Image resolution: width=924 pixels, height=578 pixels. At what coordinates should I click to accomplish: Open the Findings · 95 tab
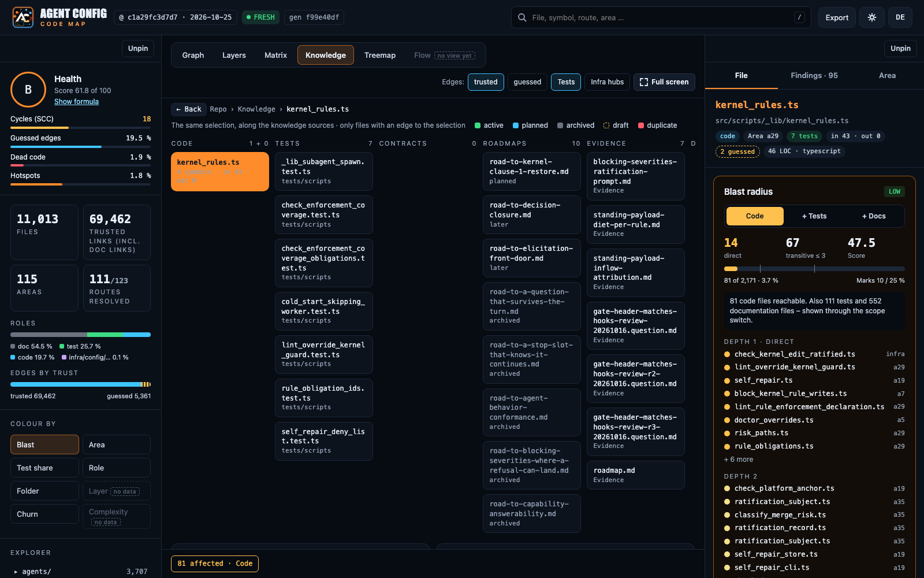coord(814,76)
